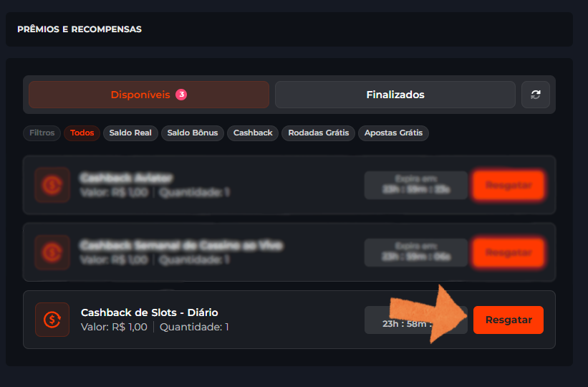Open the Disponíveis tab
This screenshot has width=588, height=387.
[149, 95]
